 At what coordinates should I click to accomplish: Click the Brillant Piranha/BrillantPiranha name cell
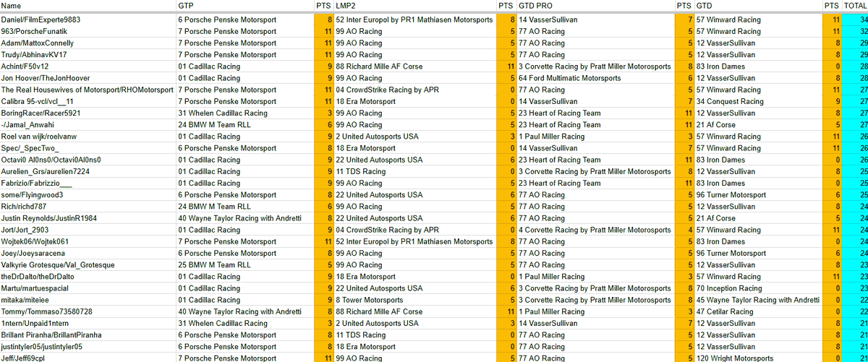coord(88,335)
